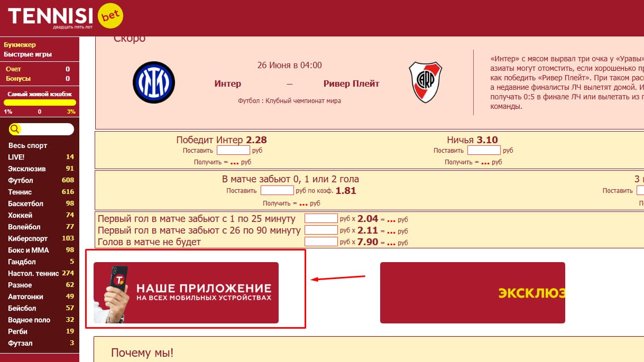Click the River Plate club crest

tap(426, 82)
